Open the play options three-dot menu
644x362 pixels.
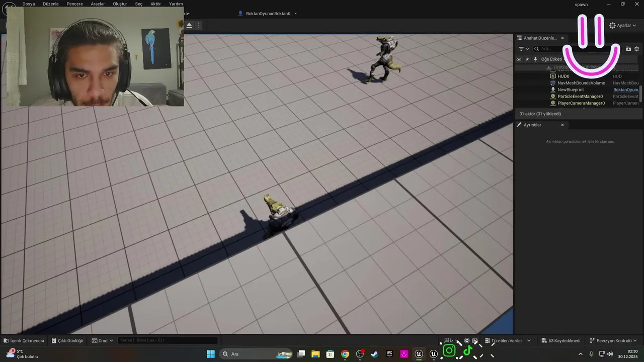pyautogui.click(x=199, y=25)
